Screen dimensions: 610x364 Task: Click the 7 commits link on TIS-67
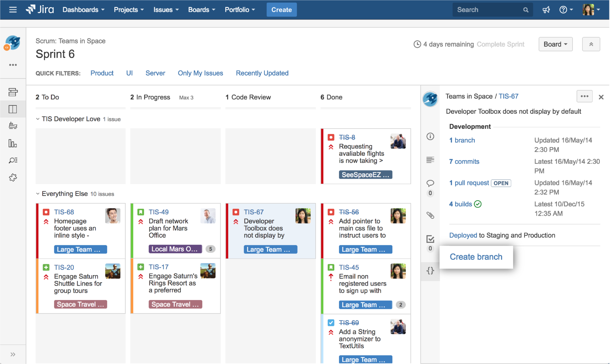[464, 161]
